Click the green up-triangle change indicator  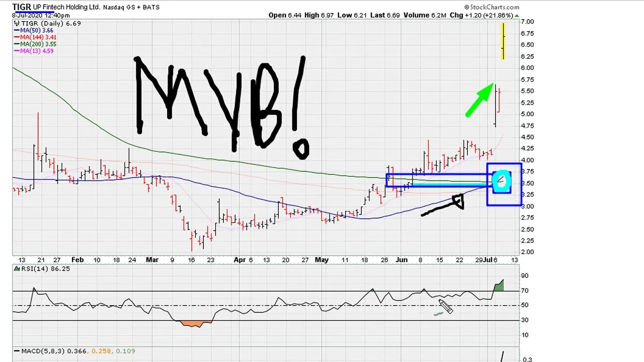(517, 16)
